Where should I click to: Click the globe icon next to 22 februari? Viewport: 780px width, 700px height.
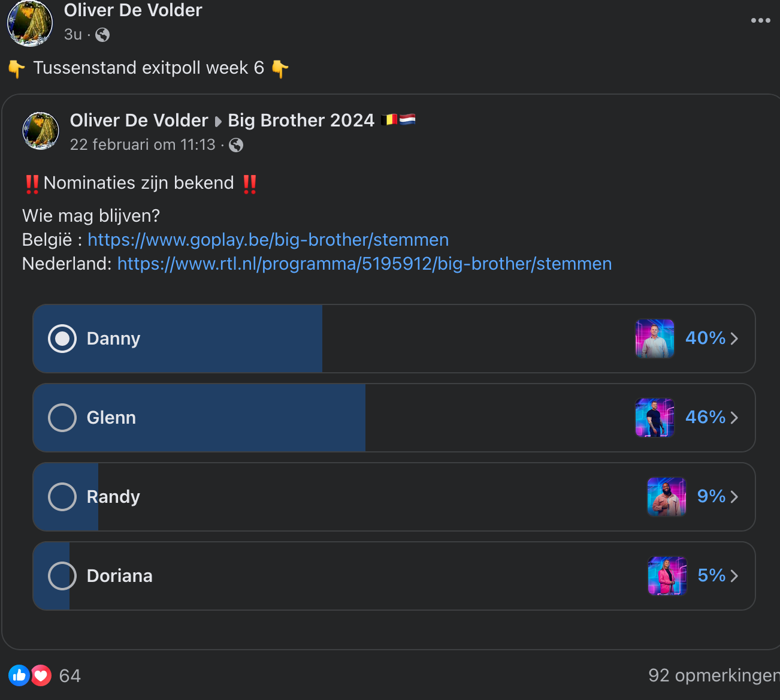point(236,145)
